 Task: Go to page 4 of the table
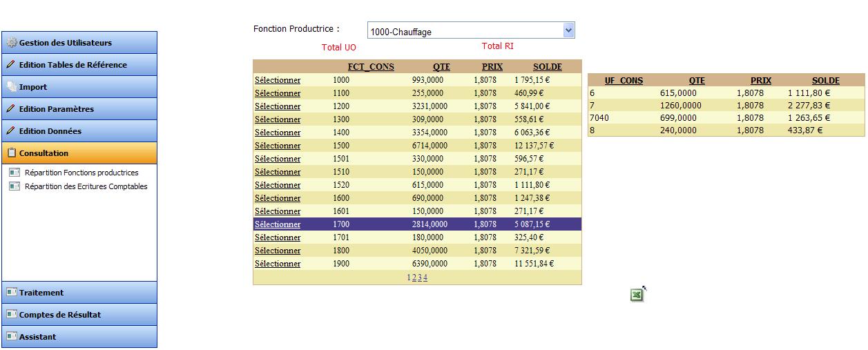coord(425,278)
